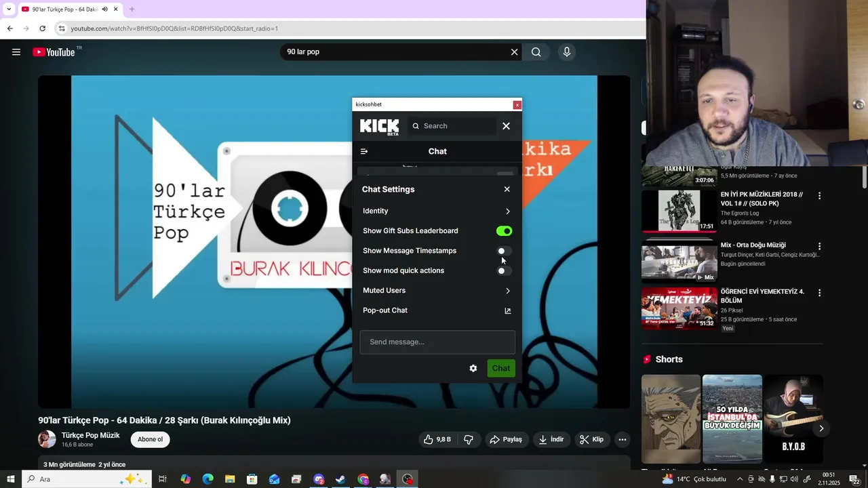
Task: Download the video with the İndir button
Action: pyautogui.click(x=551, y=439)
